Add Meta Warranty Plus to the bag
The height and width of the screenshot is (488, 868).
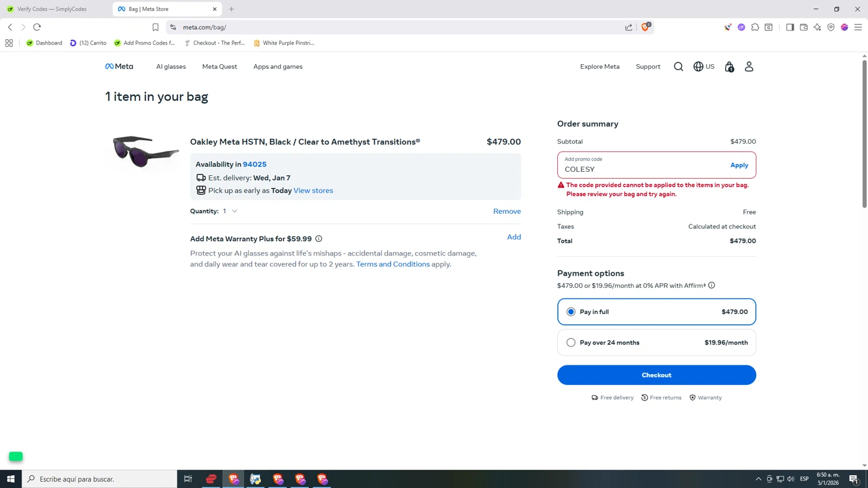click(x=514, y=237)
